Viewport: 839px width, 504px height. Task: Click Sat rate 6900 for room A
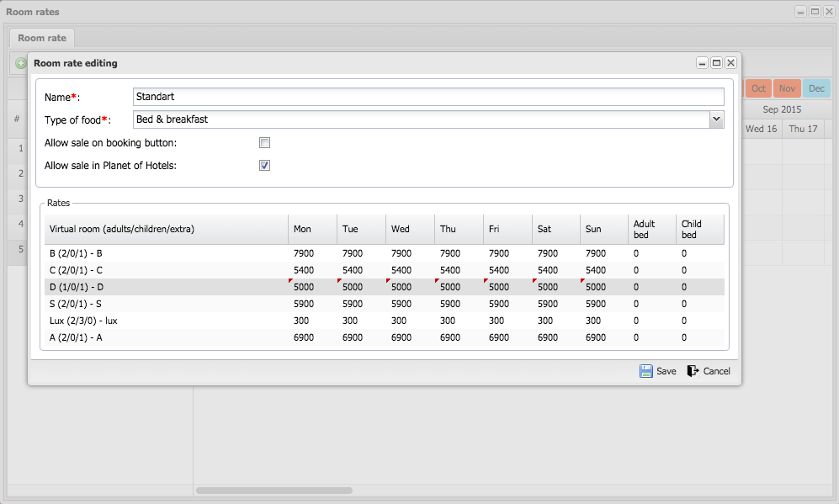[x=548, y=337]
